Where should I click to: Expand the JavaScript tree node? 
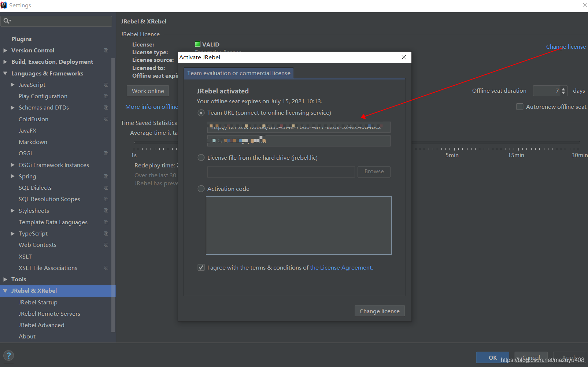point(12,85)
